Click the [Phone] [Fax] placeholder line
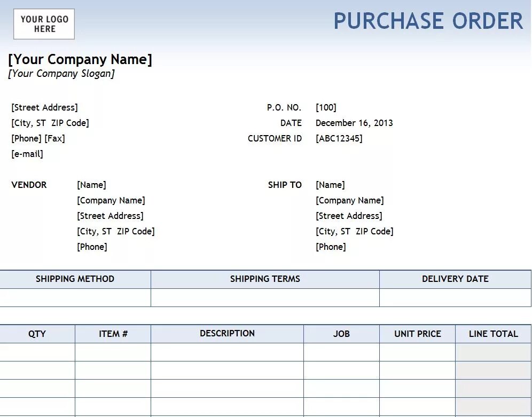Screen dimensions: 532x417 click(x=38, y=138)
